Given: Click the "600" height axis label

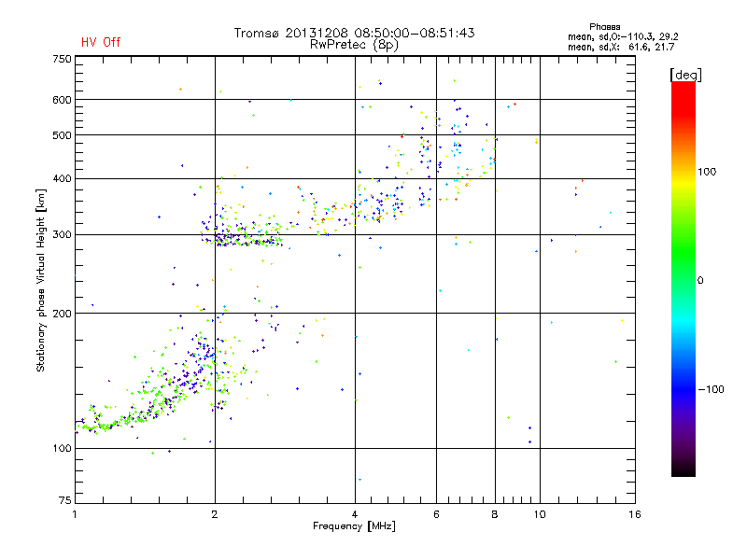Looking at the screenshot, I should pyautogui.click(x=62, y=100).
